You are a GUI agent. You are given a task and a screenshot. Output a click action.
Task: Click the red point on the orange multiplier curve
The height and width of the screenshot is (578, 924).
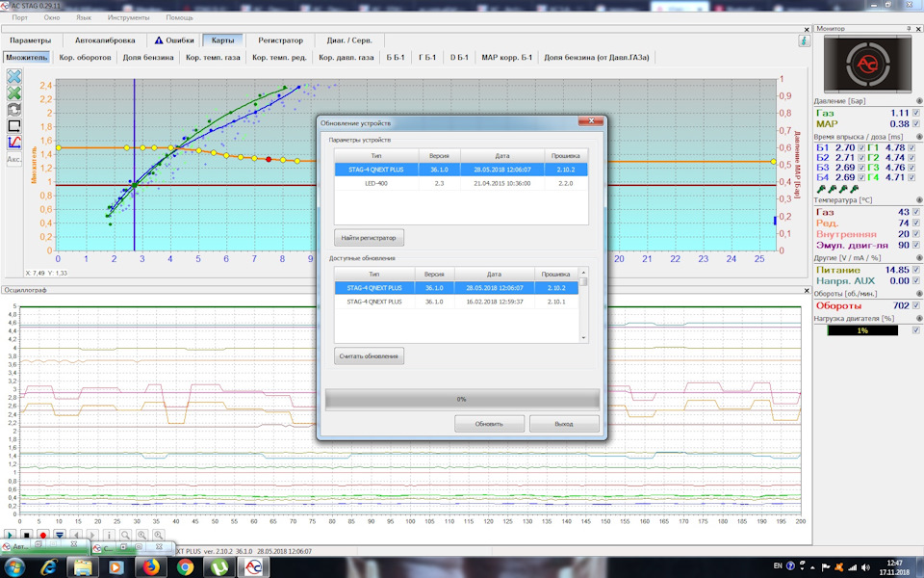pos(269,159)
